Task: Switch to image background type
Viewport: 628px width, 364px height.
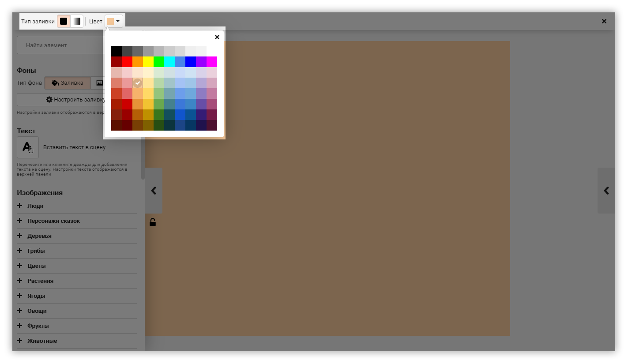Action: (99, 83)
